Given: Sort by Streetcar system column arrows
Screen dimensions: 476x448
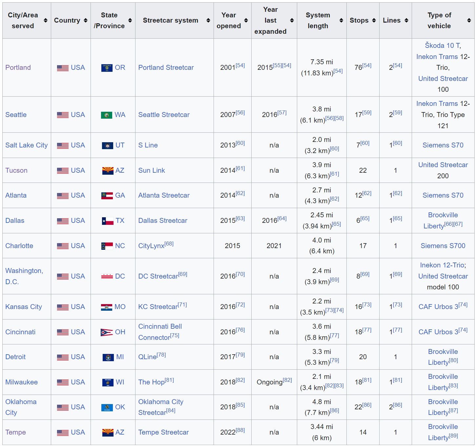Looking at the screenshot, I should coord(208,20).
